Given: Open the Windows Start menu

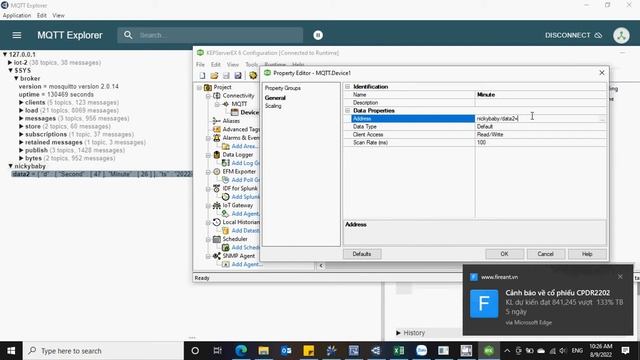Looking at the screenshot, I should [11, 351].
